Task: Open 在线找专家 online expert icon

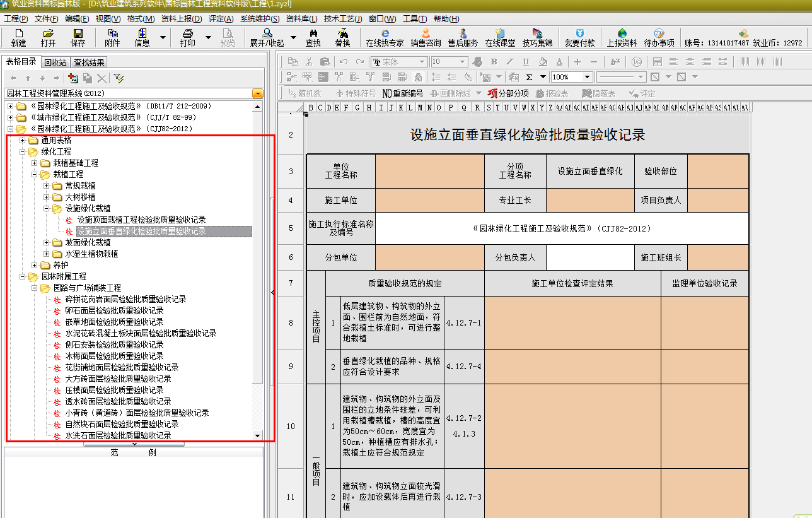Action: [385, 37]
